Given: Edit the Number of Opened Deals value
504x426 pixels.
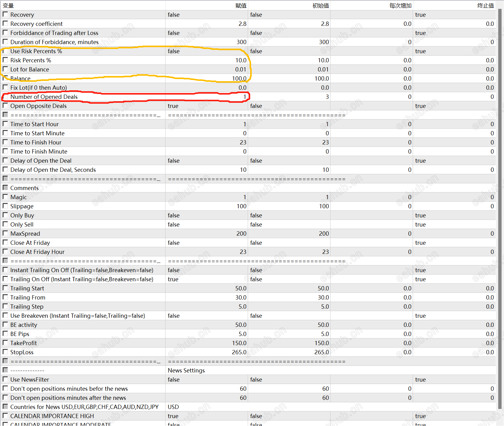Looking at the screenshot, I should [207, 97].
